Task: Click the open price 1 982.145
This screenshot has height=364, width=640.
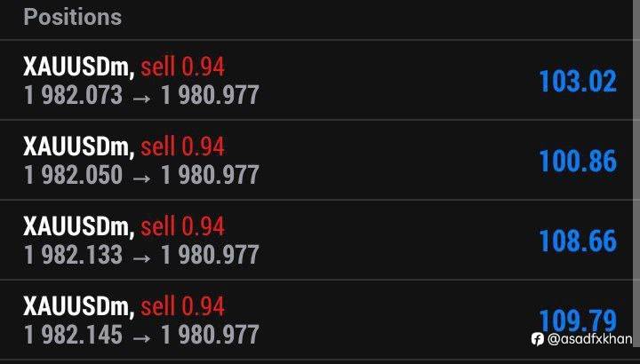Action: pos(73,335)
